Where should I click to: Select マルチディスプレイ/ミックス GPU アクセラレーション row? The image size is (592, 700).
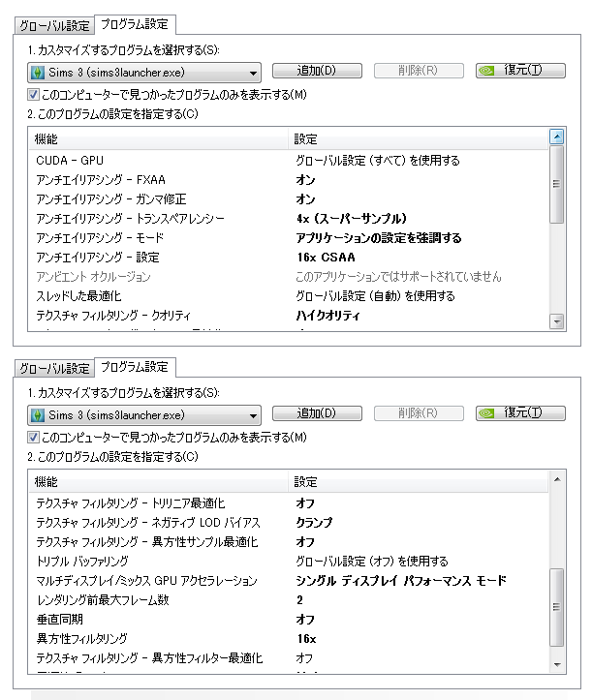click(289, 581)
